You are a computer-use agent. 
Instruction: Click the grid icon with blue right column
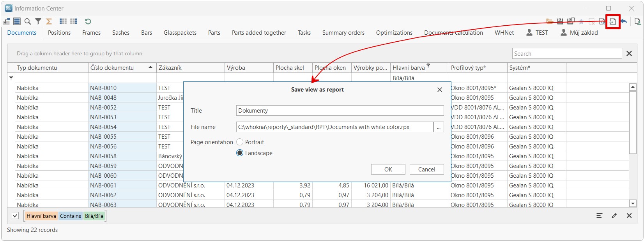tap(74, 21)
